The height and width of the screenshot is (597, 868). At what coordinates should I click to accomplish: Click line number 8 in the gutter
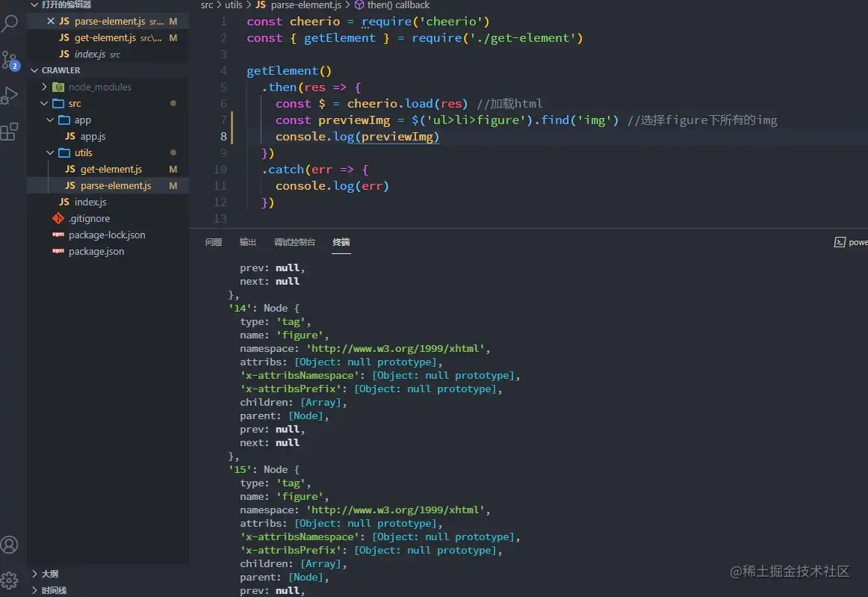pyautogui.click(x=223, y=137)
